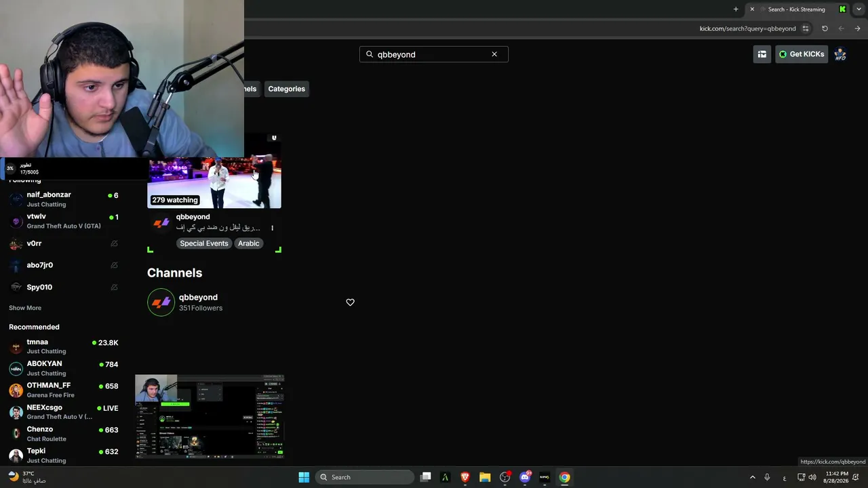Open abo7jr0 offline channel
Screen dimensions: 868x488
coord(64,265)
